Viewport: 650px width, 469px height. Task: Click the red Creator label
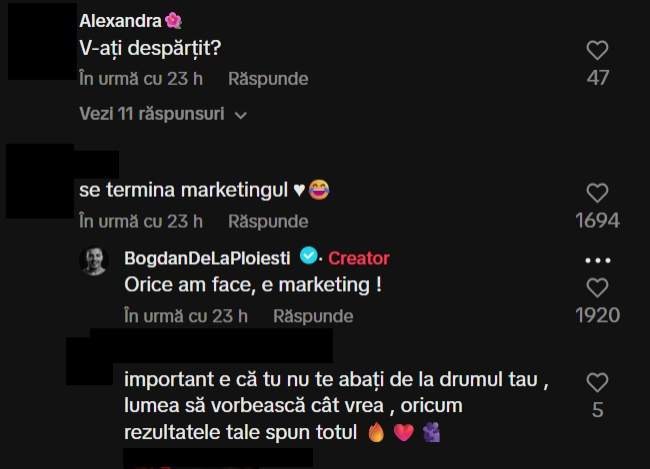(359, 258)
